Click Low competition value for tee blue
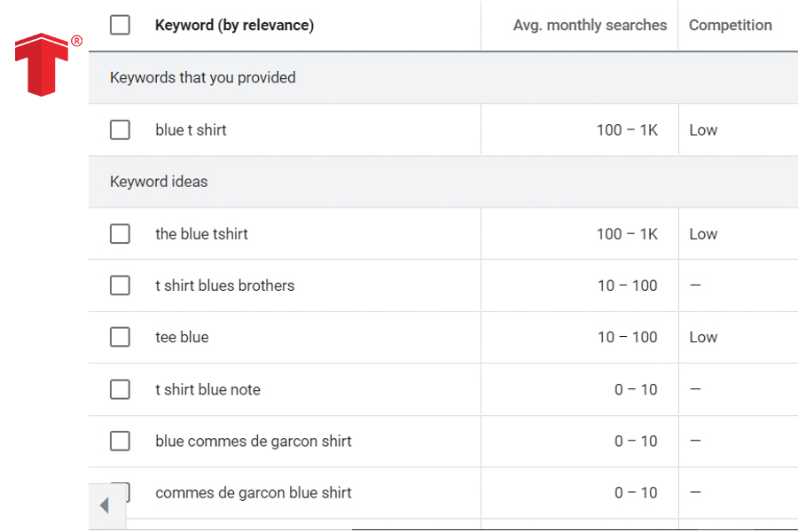The width and height of the screenshot is (798, 532). pos(703,338)
